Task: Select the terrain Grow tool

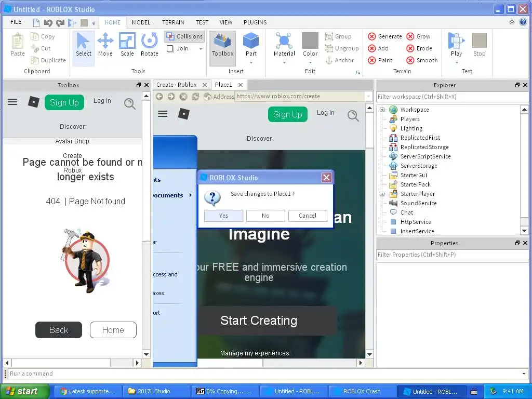Action: (x=418, y=36)
